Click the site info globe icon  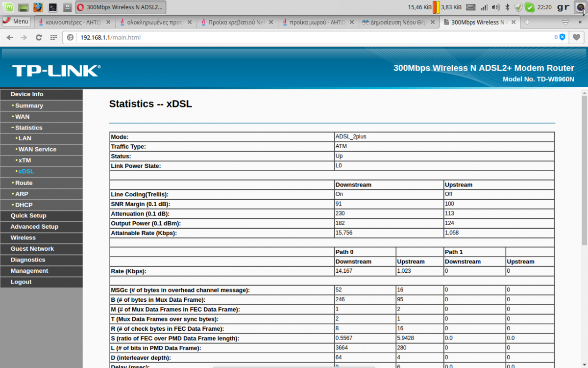[71, 37]
